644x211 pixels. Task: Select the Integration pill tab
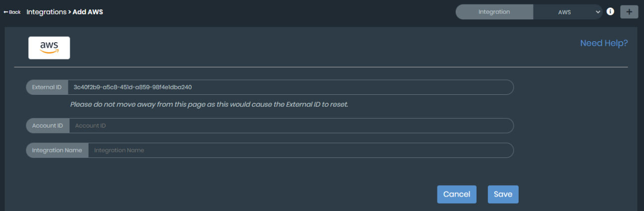(494, 12)
